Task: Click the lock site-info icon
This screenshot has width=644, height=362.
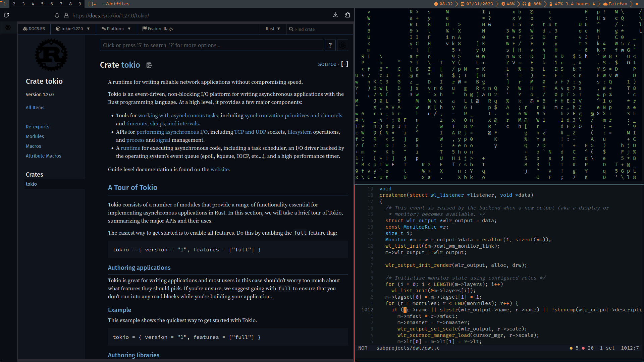Action: (x=66, y=15)
